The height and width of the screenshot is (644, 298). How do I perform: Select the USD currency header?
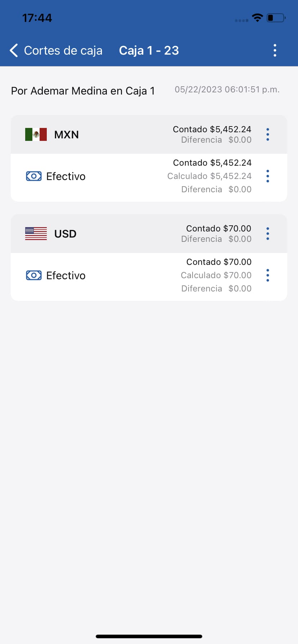click(65, 234)
